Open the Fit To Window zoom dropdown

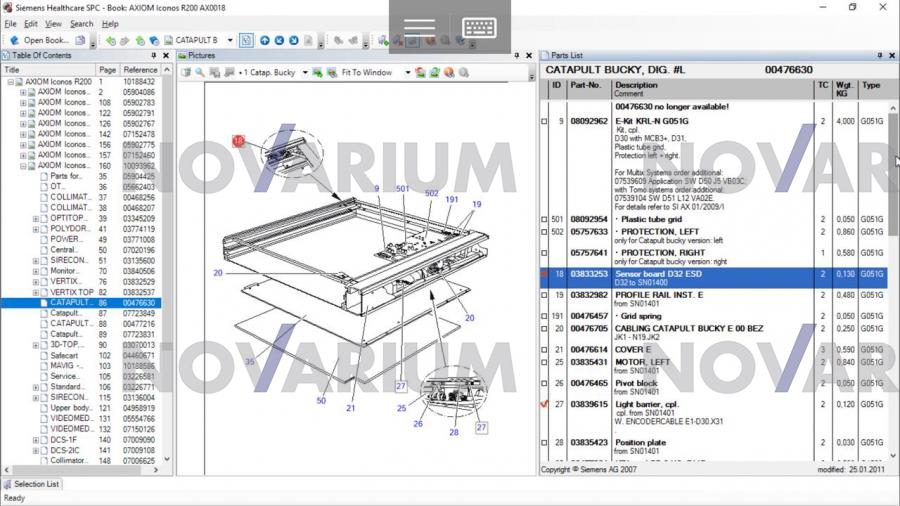pyautogui.click(x=407, y=73)
